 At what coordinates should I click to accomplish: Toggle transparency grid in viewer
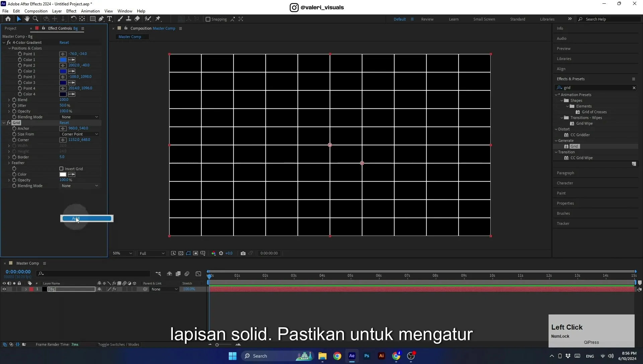pyautogui.click(x=181, y=253)
